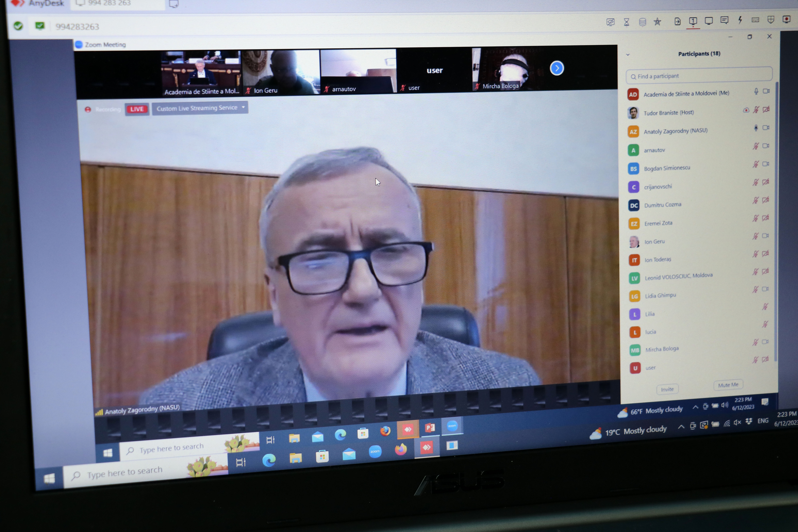Open AnyDesk actions lightning bolt icon
The image size is (798, 532).
740,20
